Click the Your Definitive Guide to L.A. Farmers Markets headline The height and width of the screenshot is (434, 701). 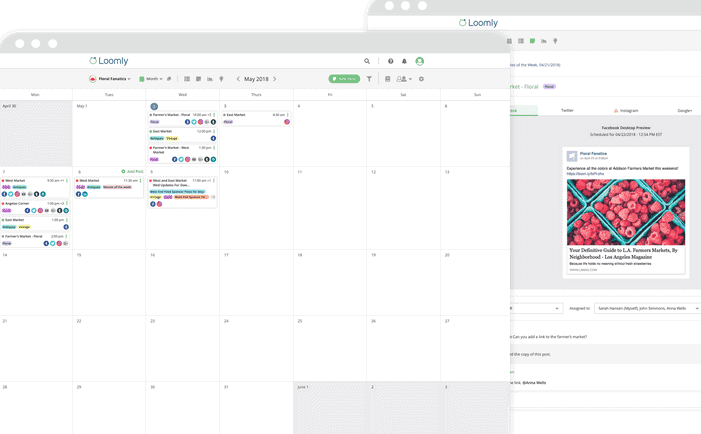coord(624,253)
